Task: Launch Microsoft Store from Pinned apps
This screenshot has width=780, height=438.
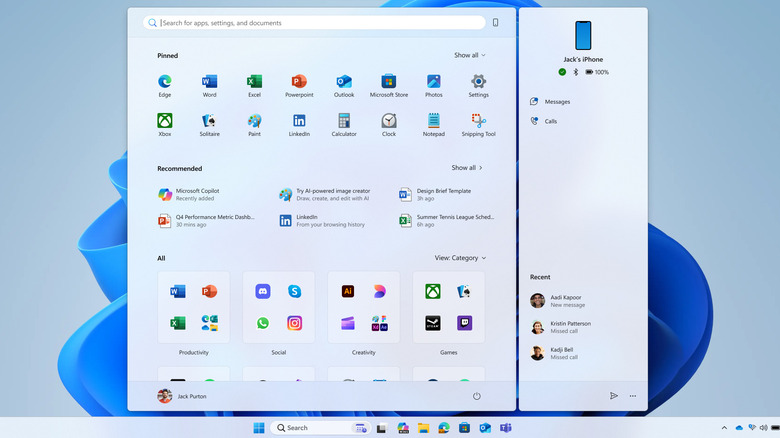Action: pyautogui.click(x=389, y=82)
